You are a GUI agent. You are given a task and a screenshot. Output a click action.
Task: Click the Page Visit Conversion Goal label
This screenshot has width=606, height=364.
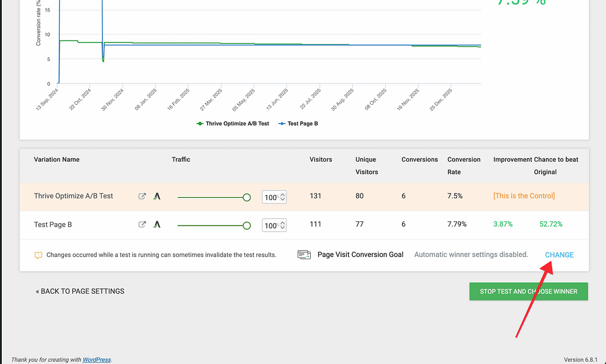(360, 255)
